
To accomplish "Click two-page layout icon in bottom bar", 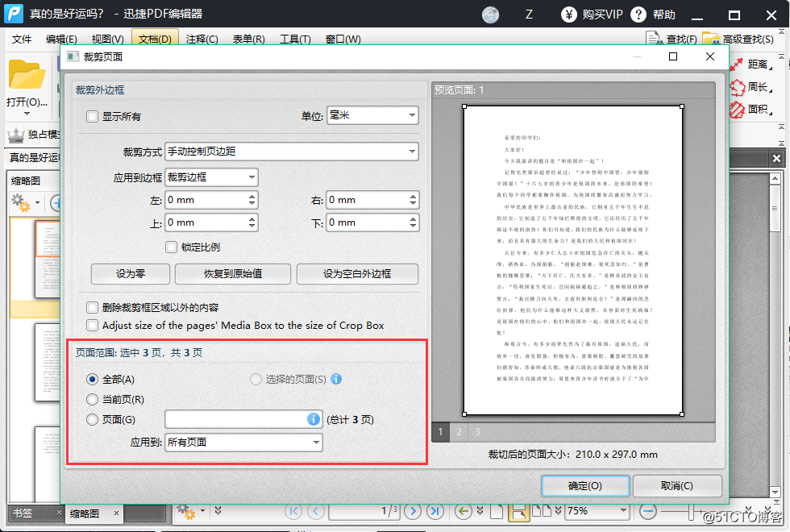I will pos(542,511).
